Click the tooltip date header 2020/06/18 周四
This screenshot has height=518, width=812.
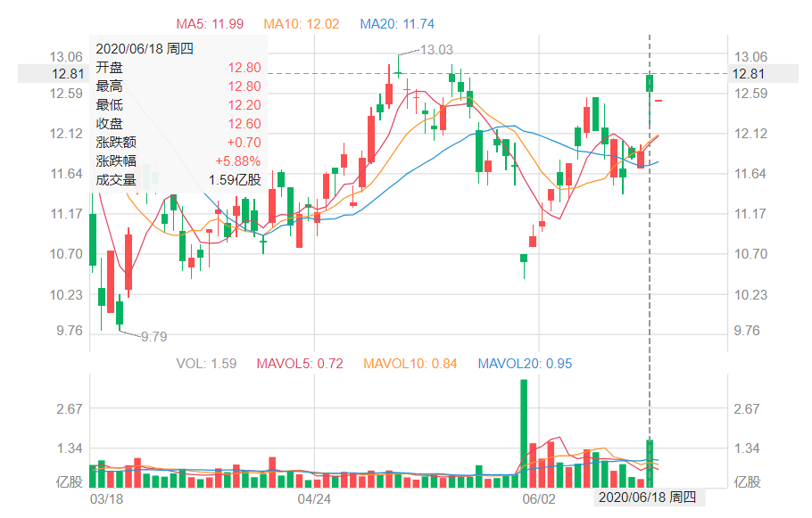[145, 49]
